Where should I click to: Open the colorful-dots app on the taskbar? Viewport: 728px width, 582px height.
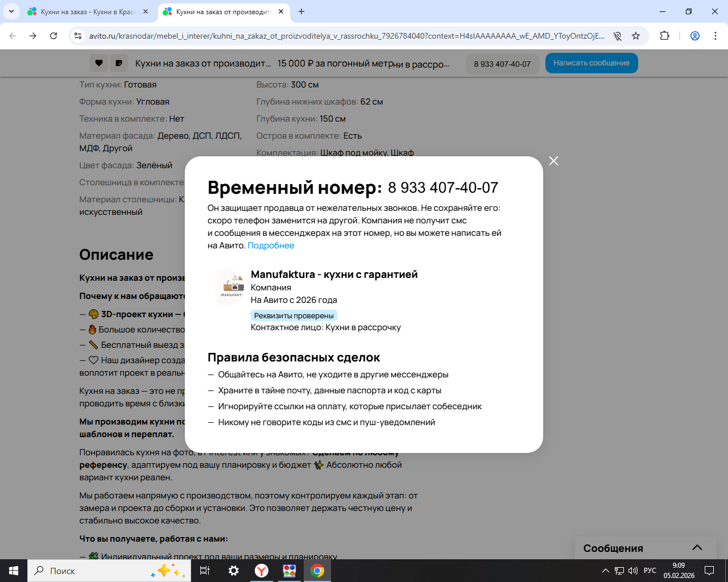point(289,571)
